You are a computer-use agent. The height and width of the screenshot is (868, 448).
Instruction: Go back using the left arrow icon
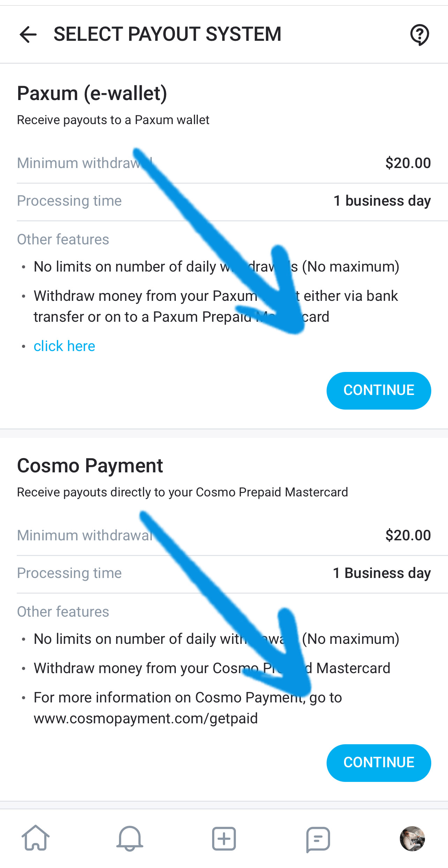point(28,35)
